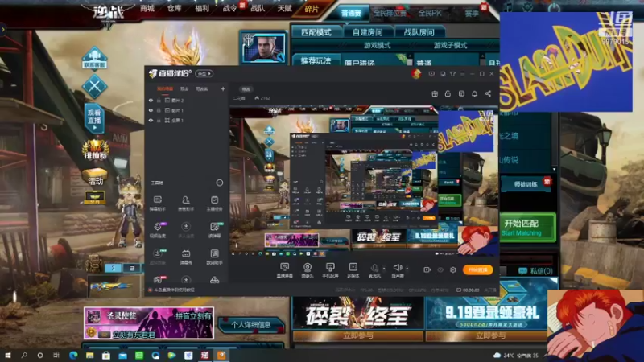Switch to 战队房间 tab
The image size is (644, 362).
419,32
